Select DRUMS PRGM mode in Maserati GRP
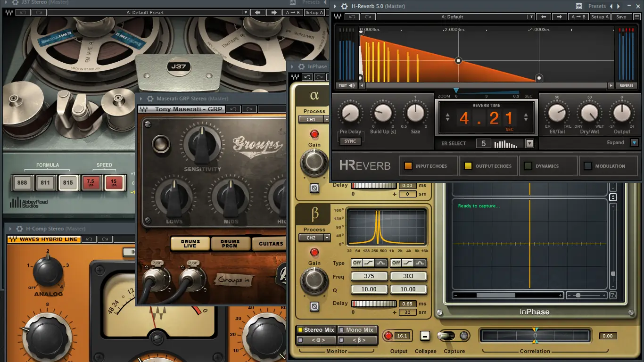Image resolution: width=644 pixels, height=362 pixels. (230, 244)
